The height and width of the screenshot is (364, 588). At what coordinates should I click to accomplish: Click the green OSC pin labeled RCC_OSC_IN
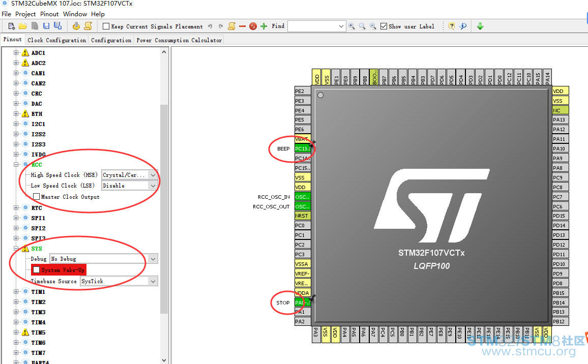click(x=303, y=196)
